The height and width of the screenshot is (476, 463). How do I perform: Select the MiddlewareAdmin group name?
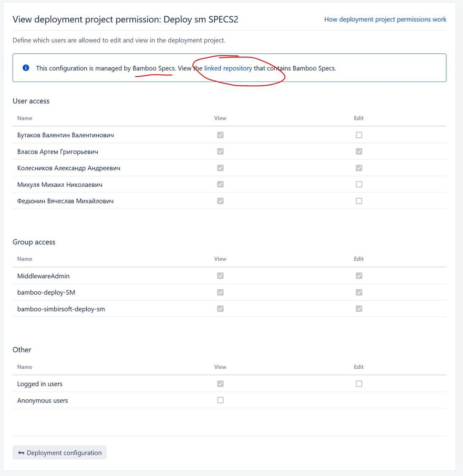[43, 276]
